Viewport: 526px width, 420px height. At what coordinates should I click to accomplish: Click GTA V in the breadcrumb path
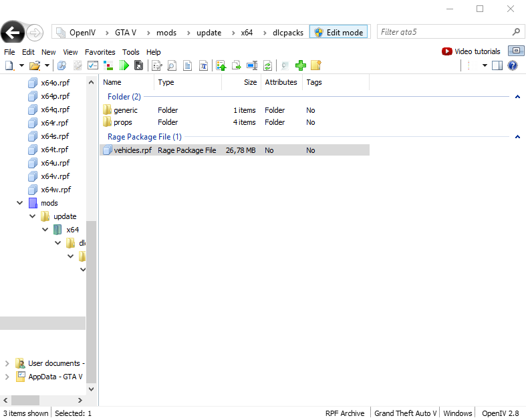pos(126,33)
